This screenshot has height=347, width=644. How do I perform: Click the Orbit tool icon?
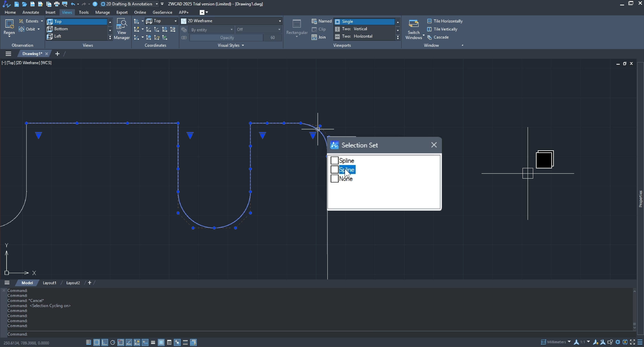point(22,29)
